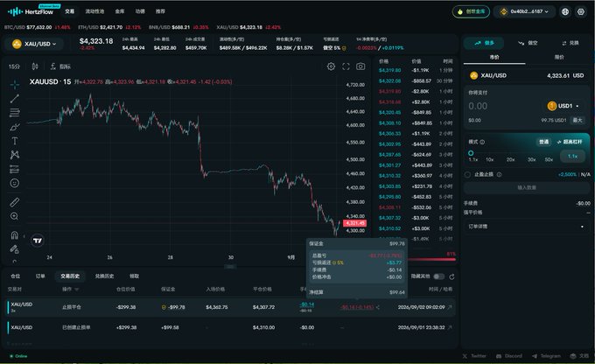Select the Fibonacci retracement tool
This screenshot has height=364, width=595.
pos(14,112)
